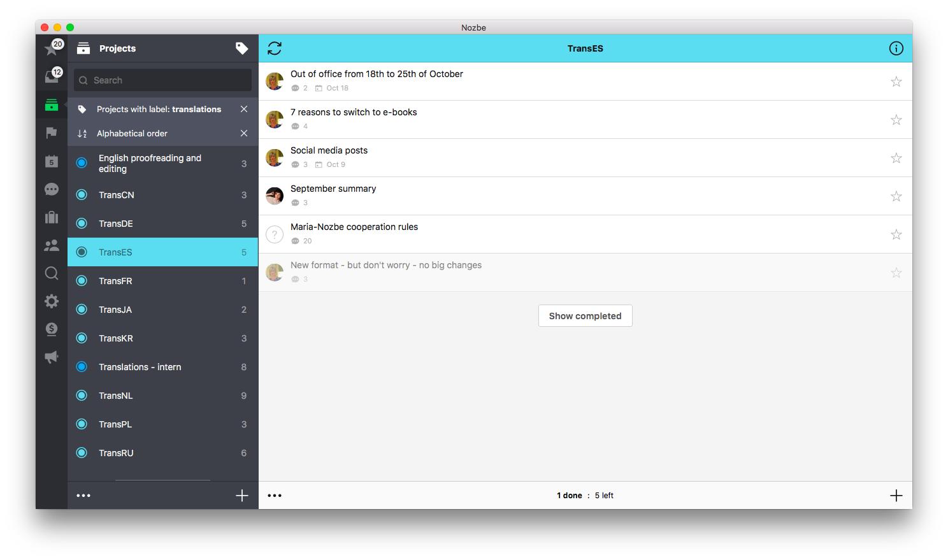
Task: Star the September summary task
Action: coord(896,196)
